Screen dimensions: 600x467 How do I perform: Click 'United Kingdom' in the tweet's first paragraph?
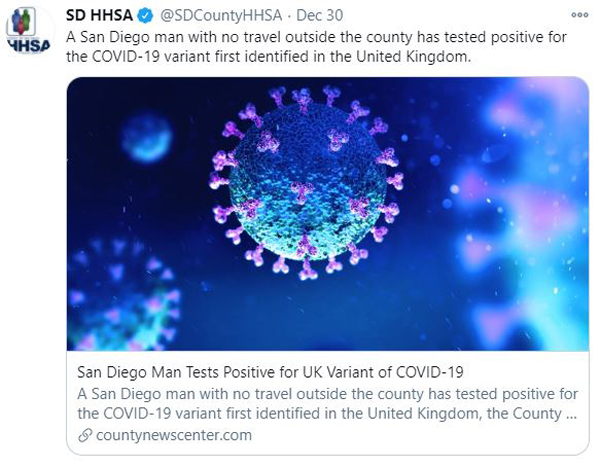pos(412,57)
